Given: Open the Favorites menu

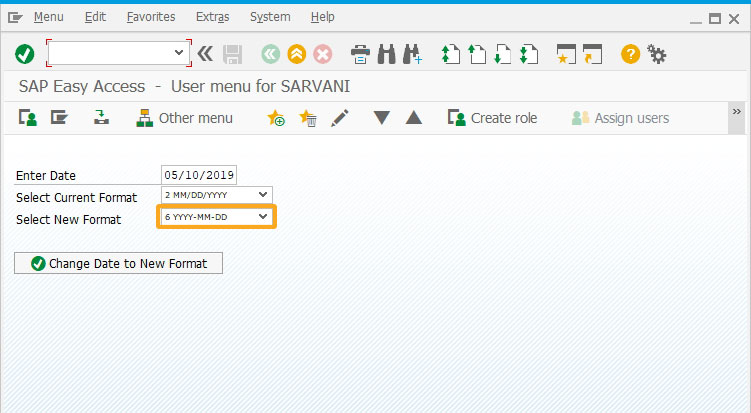Looking at the screenshot, I should pos(151,17).
